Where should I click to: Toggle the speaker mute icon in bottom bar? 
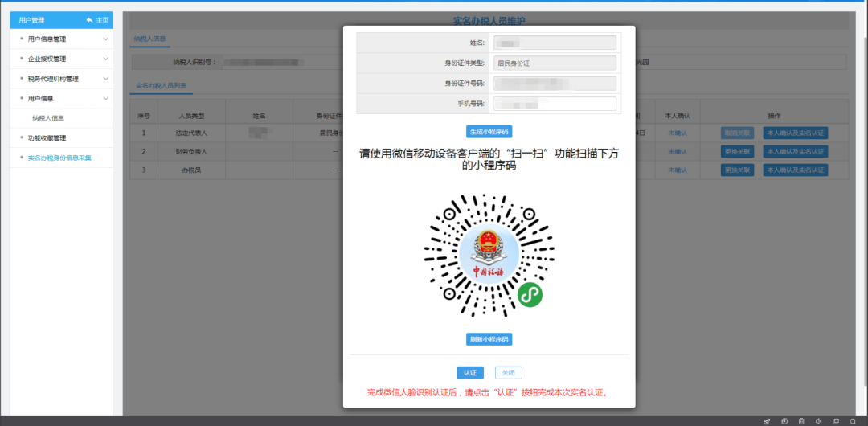818,421
